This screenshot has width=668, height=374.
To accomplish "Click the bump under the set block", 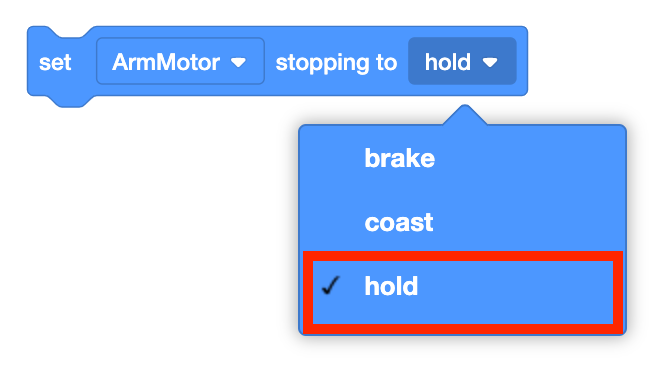I will point(70,101).
